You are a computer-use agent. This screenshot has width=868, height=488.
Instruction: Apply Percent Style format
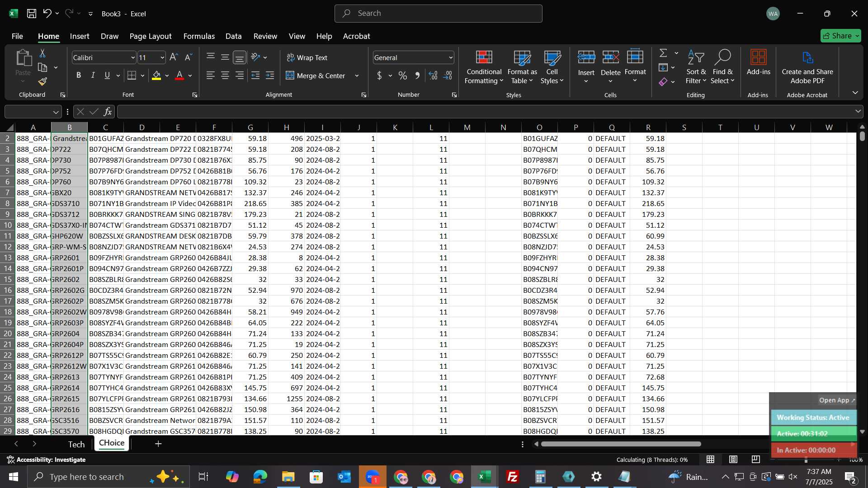(402, 75)
